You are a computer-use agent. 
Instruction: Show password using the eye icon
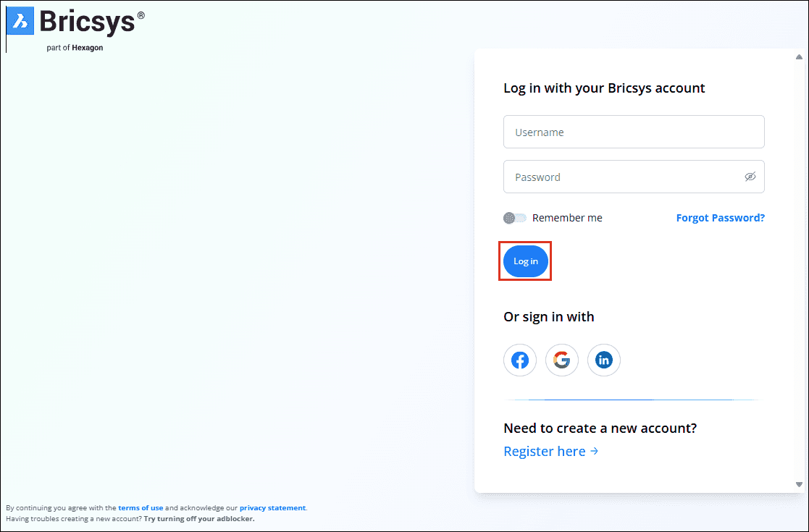[x=750, y=177]
